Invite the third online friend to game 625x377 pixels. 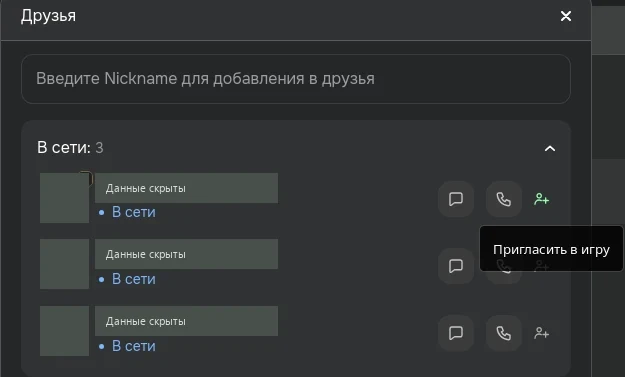(541, 333)
